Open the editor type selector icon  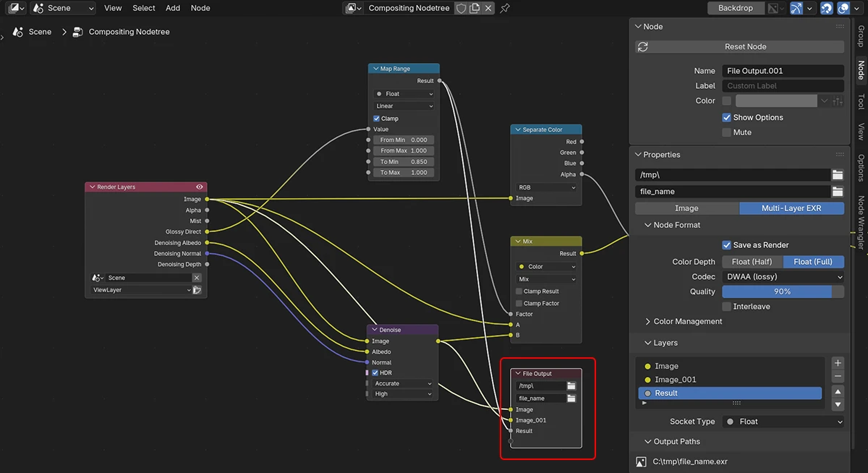pos(17,8)
